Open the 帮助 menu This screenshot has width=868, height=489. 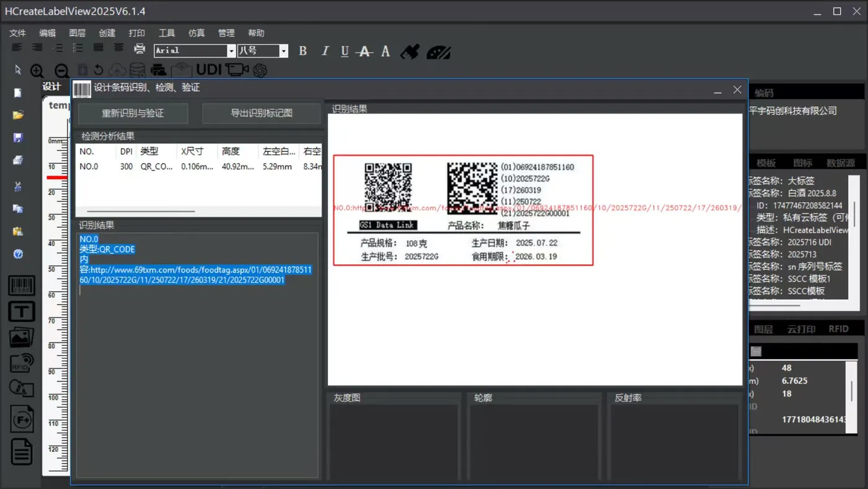[255, 33]
